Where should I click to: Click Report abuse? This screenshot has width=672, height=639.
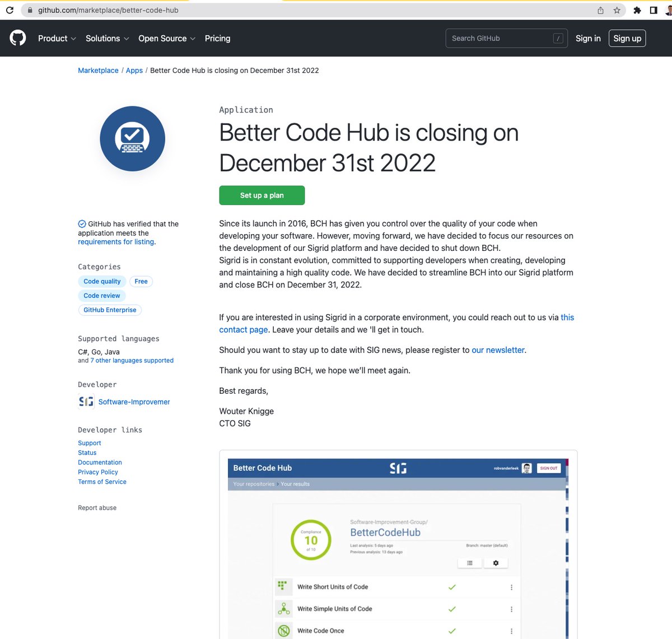[97, 508]
